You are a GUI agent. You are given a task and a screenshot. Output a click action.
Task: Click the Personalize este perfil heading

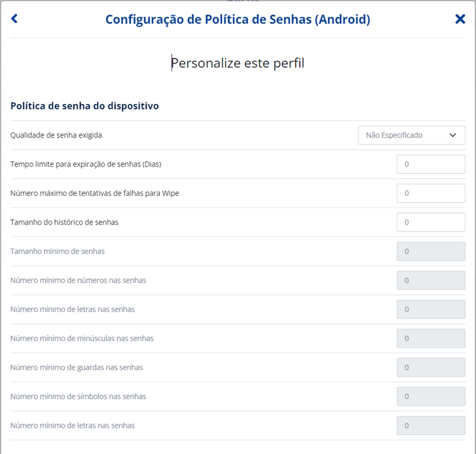point(238,63)
